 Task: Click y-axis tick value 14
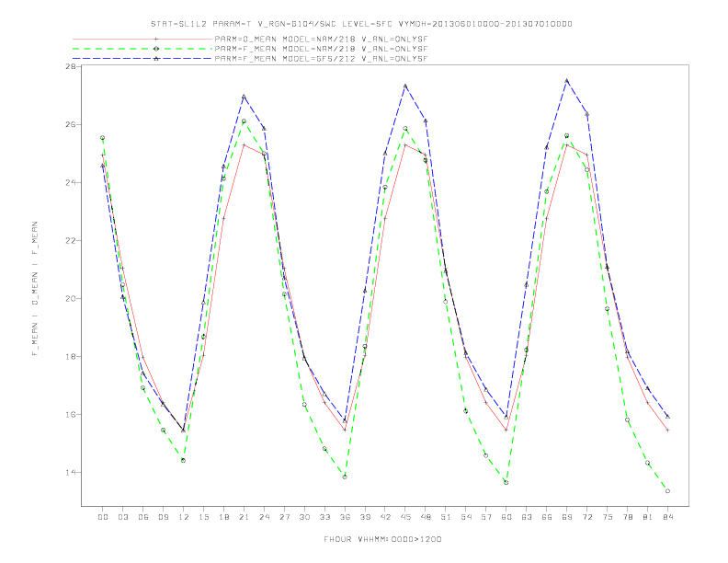click(x=71, y=473)
